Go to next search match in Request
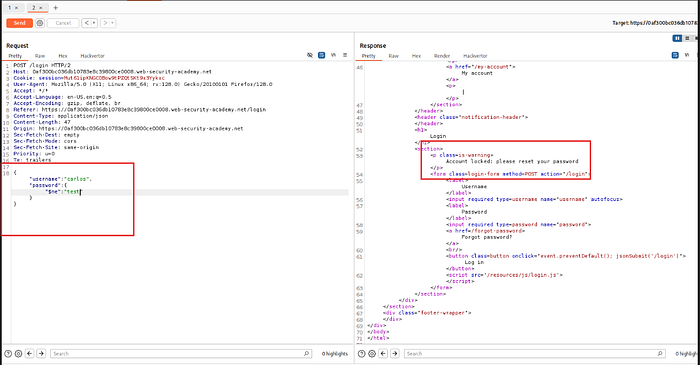Screen dimensions: 700x365 (x=41, y=353)
